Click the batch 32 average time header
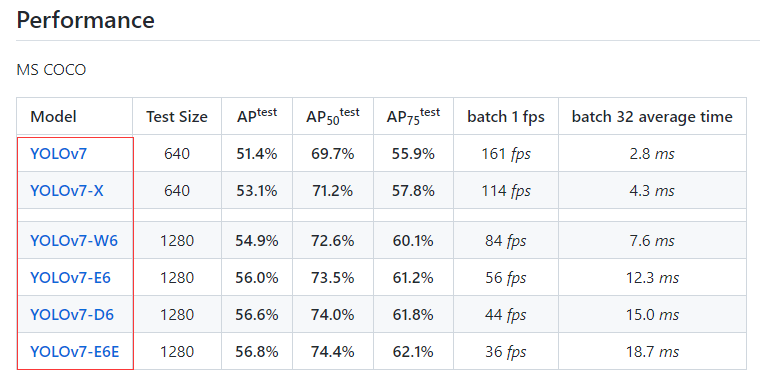 [x=652, y=117]
